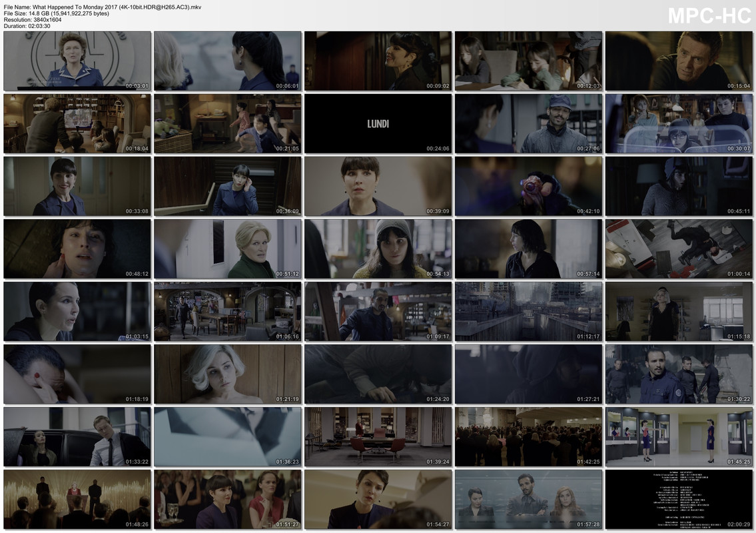
Task: Open the guards thumbnail at 01:30:22
Action: click(679, 374)
